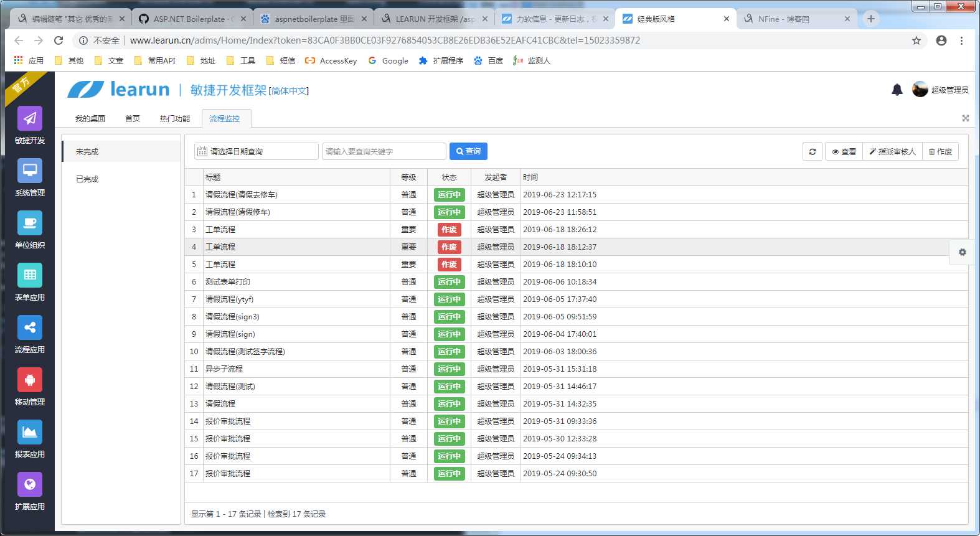Open the settings gear on the right edge
This screenshot has width=980, height=536.
click(x=963, y=252)
